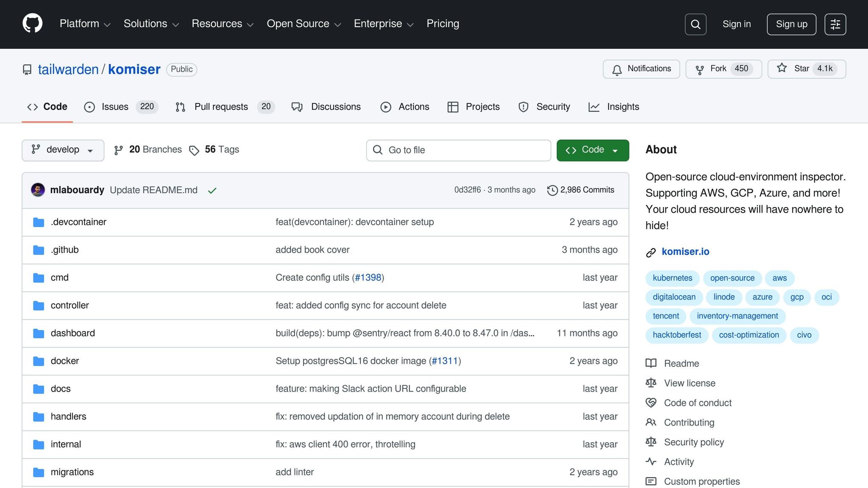Open the komiser.io website link
The image size is (868, 488).
pyautogui.click(x=685, y=252)
